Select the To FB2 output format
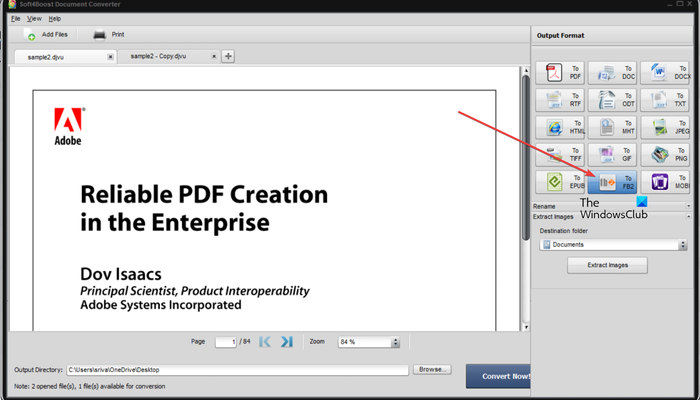This screenshot has width=700, height=400. coord(612,182)
